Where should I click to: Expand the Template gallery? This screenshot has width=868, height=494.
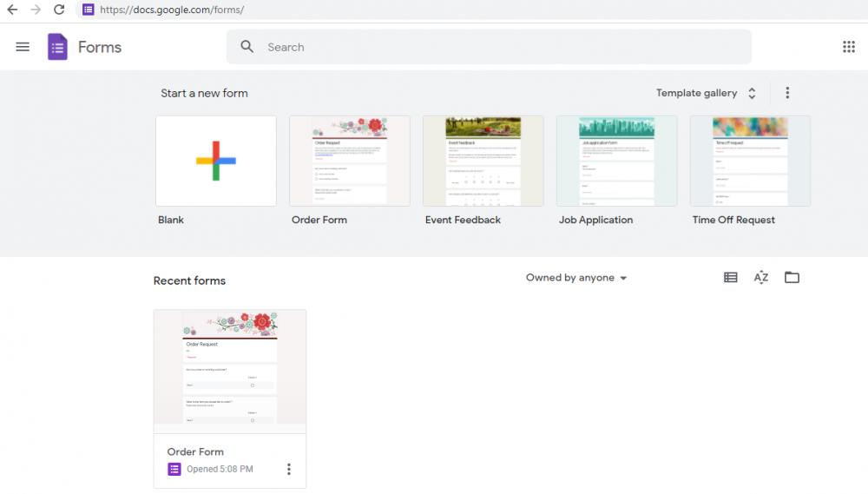click(x=706, y=93)
